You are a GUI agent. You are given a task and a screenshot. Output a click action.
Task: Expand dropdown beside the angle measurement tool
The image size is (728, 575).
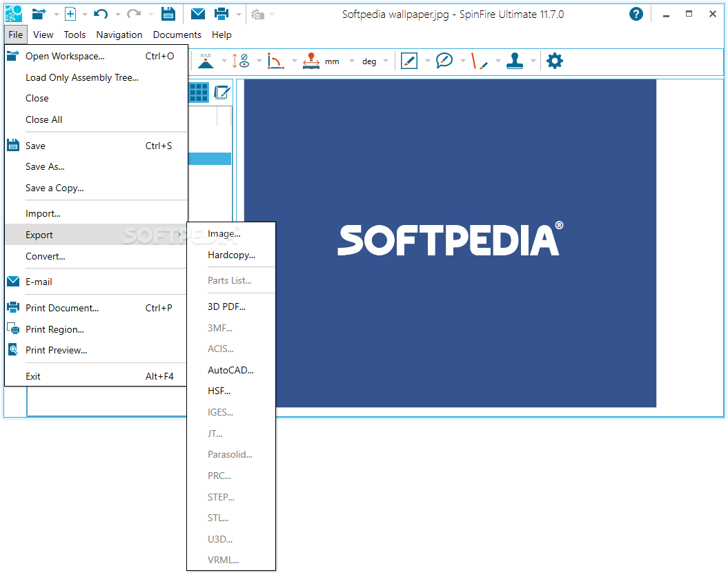pos(294,61)
